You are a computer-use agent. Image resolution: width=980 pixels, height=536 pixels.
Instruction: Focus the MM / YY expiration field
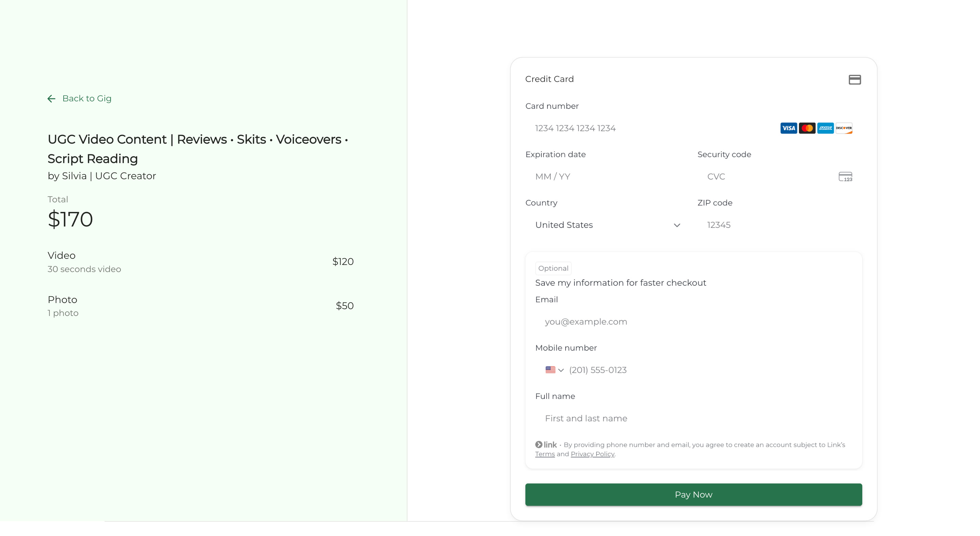[607, 177]
